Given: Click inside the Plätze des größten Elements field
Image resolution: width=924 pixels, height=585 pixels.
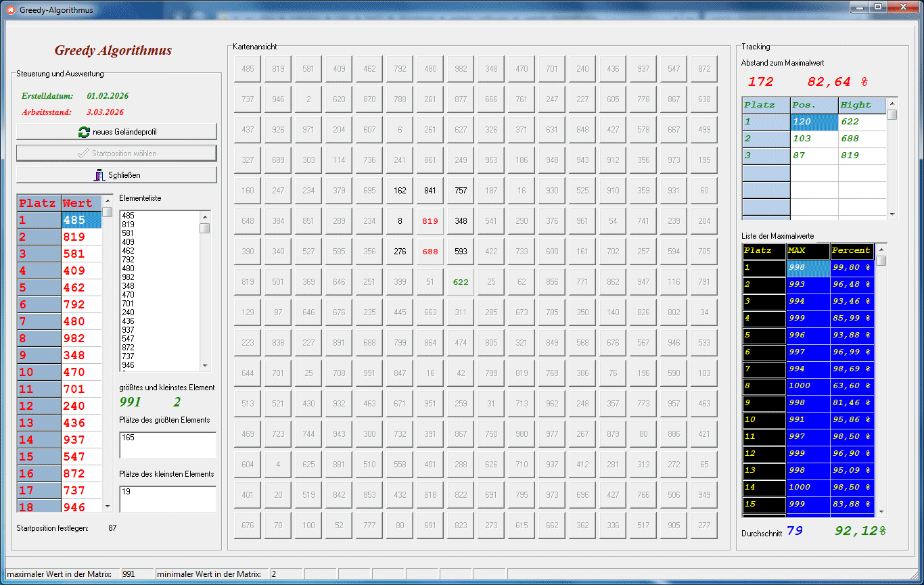Looking at the screenshot, I should point(167,445).
